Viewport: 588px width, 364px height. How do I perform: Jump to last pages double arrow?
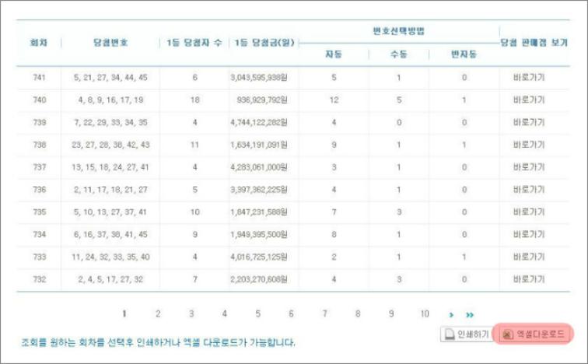470,315
